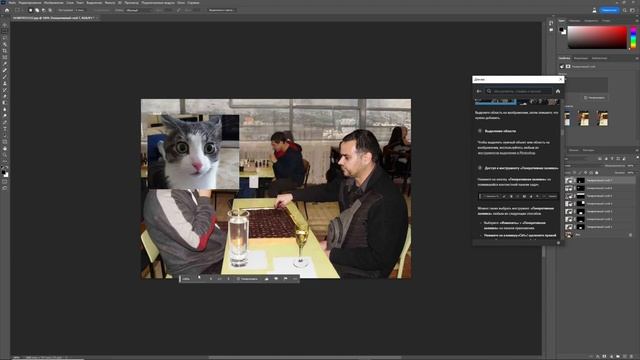Close the Discover help panel

click(x=560, y=79)
